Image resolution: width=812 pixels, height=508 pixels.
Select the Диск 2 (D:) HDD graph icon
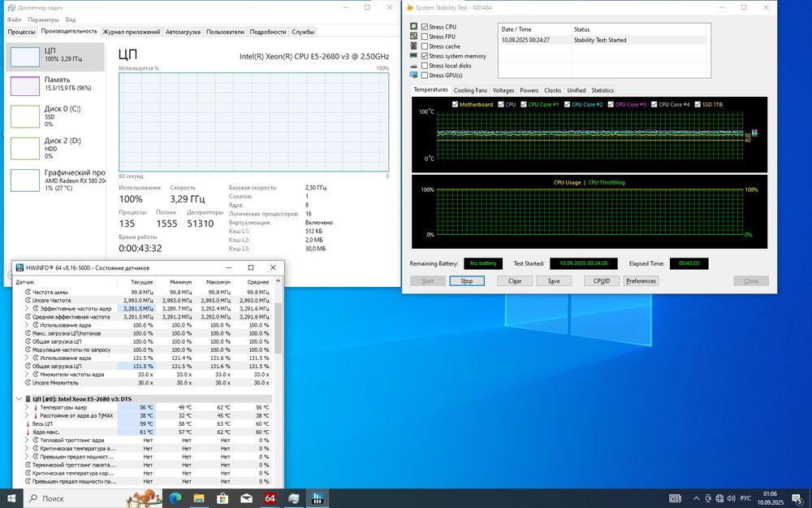25,148
